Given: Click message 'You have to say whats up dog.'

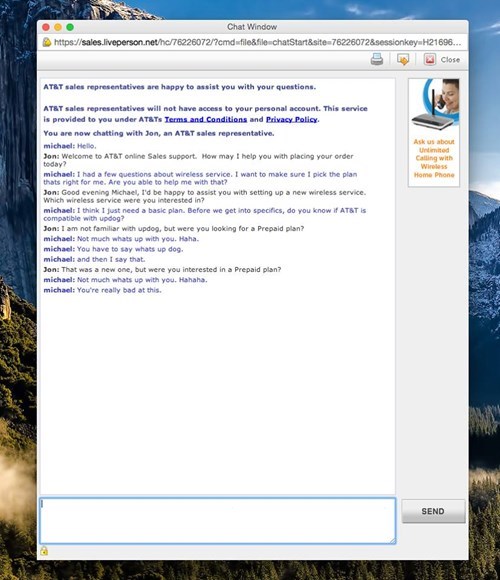Looking at the screenshot, I should pyautogui.click(x=113, y=249).
